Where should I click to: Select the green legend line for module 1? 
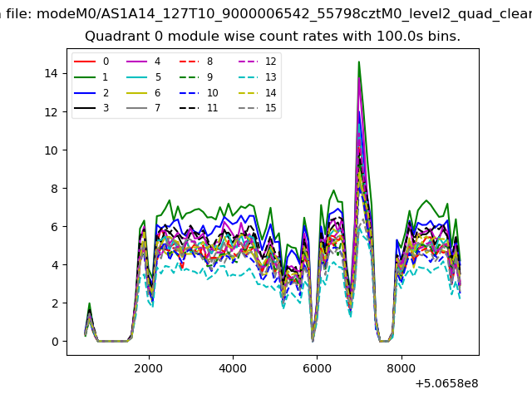(85, 77)
